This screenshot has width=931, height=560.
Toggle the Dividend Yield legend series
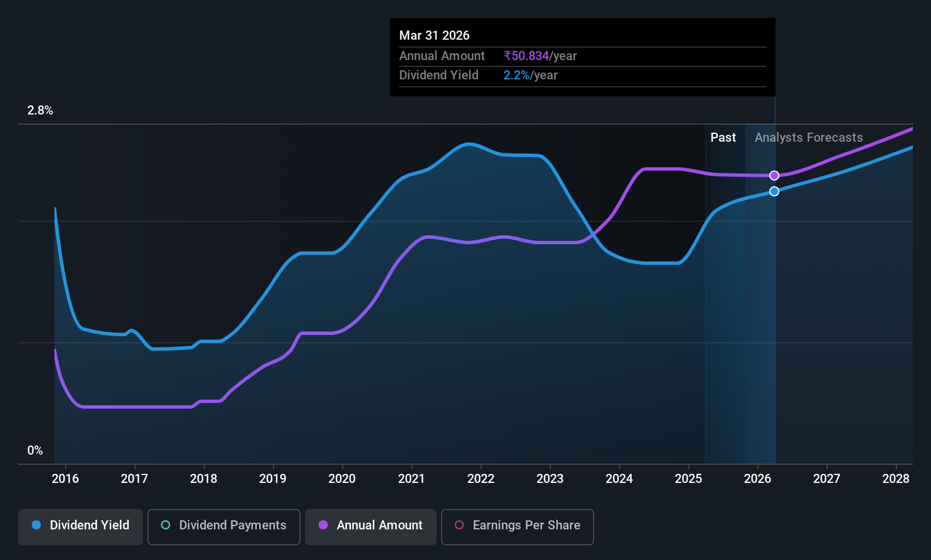pos(81,527)
